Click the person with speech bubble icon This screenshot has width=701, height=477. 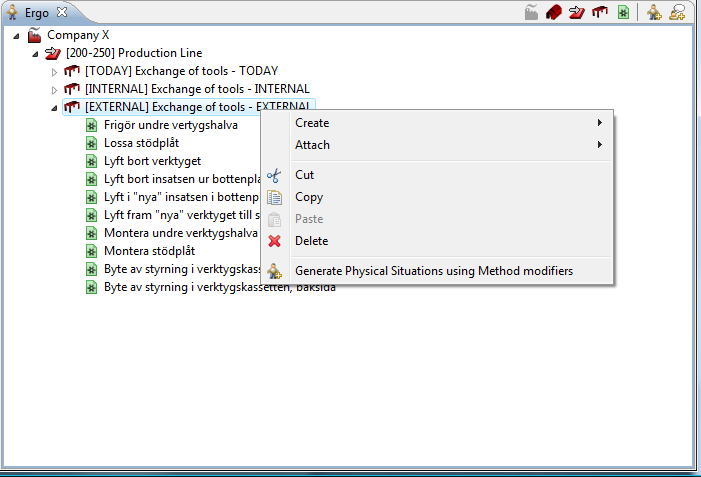[x=678, y=12]
